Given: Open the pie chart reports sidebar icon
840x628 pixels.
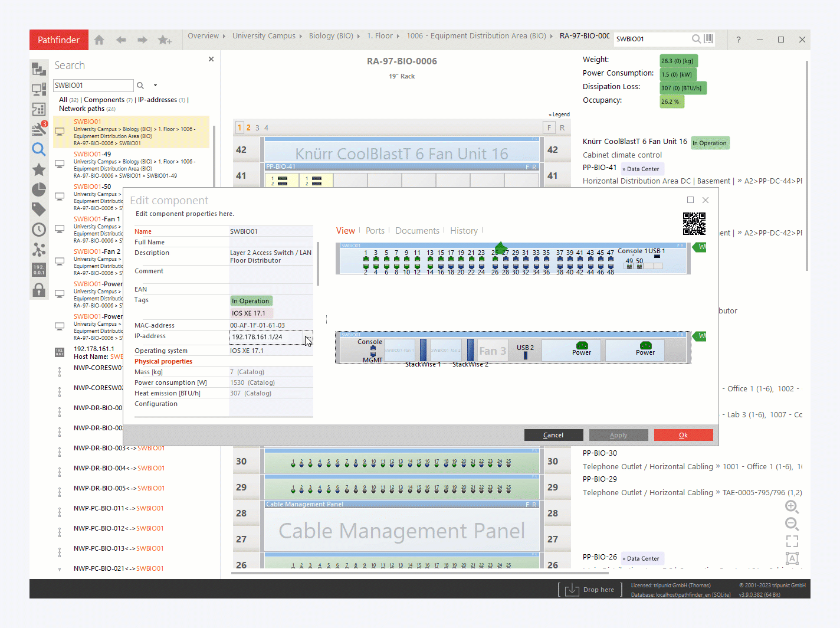Looking at the screenshot, I should 39,189.
